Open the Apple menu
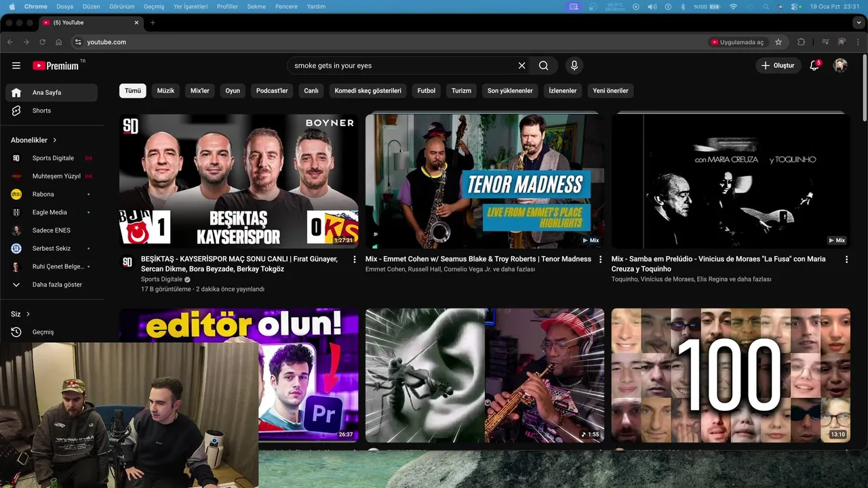Image resolution: width=868 pixels, height=488 pixels. click(12, 6)
